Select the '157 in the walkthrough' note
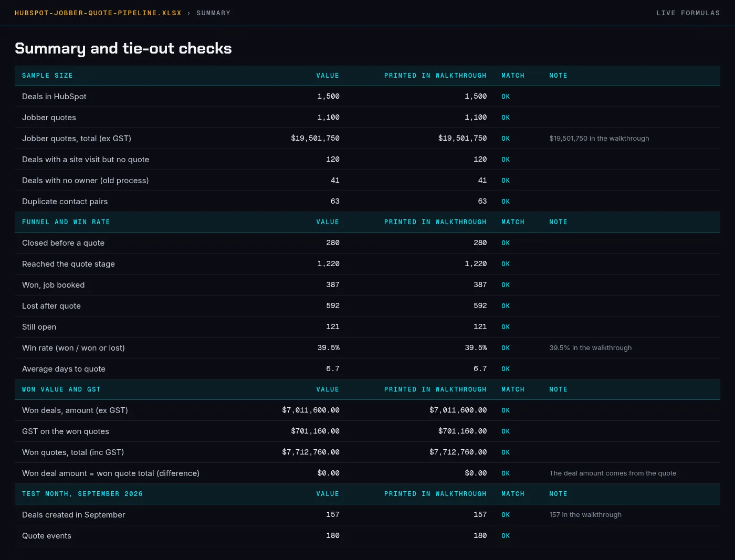 (585, 515)
